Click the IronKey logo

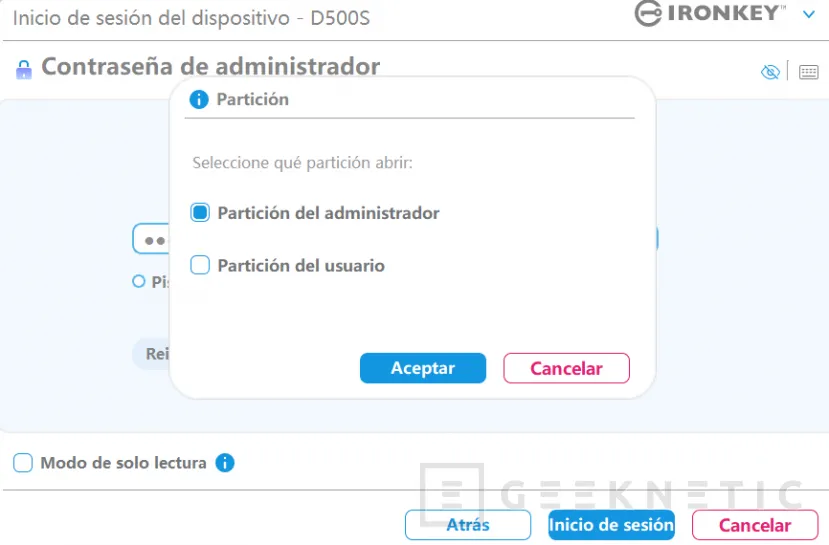[710, 13]
